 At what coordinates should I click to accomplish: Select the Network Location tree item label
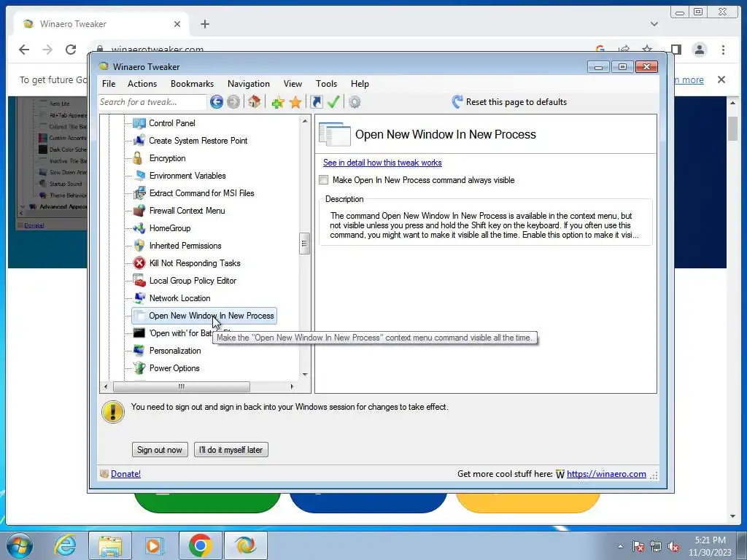coord(179,298)
